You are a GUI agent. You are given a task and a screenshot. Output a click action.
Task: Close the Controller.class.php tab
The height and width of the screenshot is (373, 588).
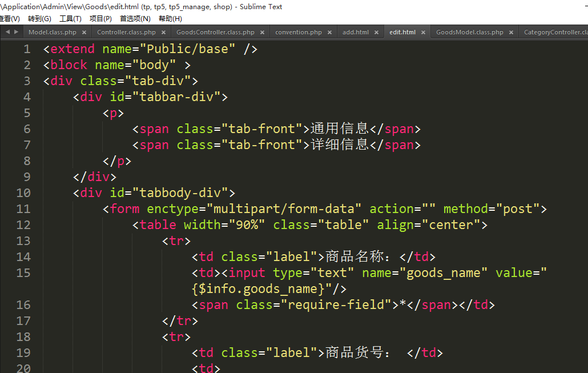163,33
